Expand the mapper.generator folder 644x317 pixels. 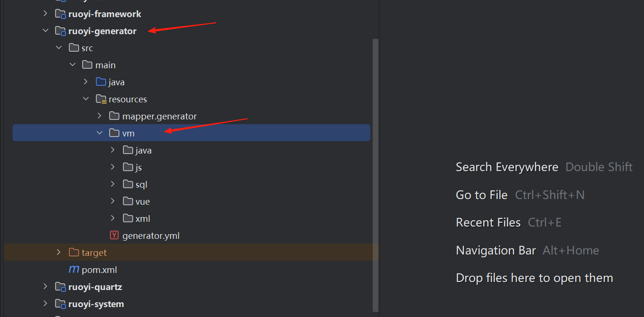[x=99, y=116]
